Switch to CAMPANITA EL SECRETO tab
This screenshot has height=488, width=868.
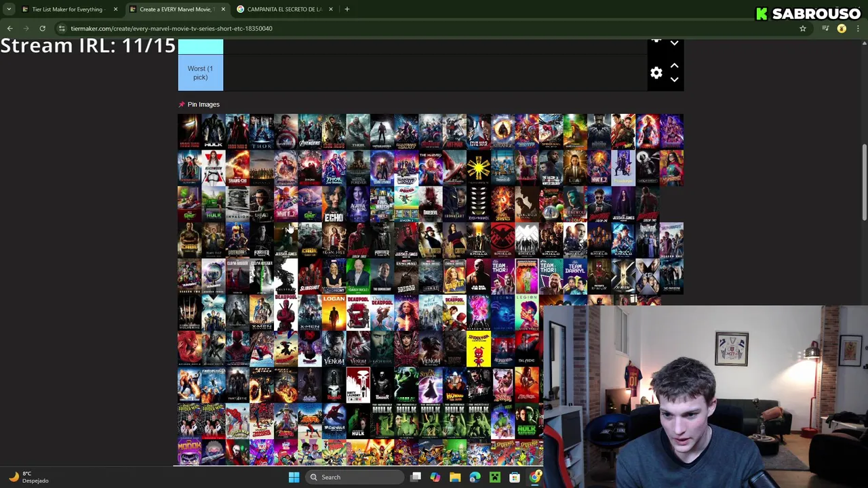coord(284,9)
